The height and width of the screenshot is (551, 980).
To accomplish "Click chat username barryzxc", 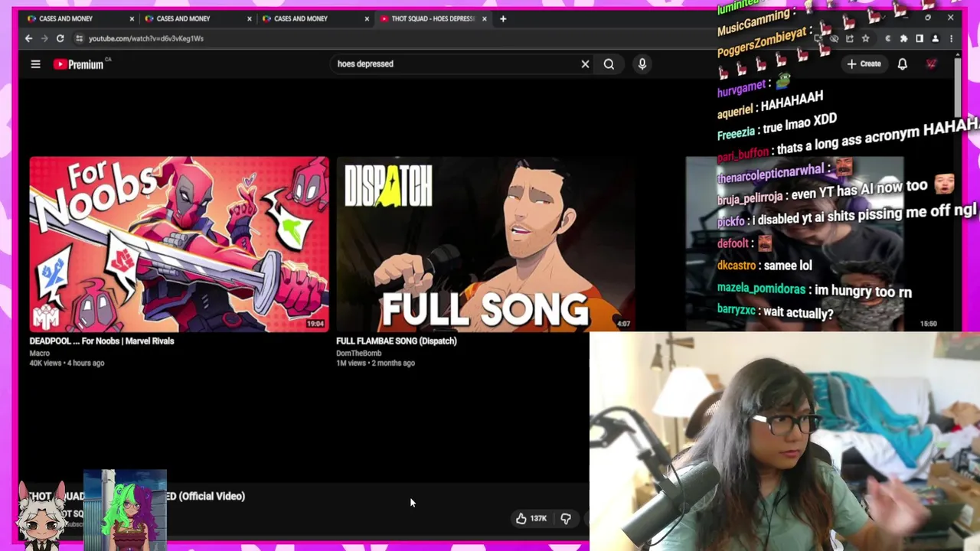I will click(x=736, y=310).
